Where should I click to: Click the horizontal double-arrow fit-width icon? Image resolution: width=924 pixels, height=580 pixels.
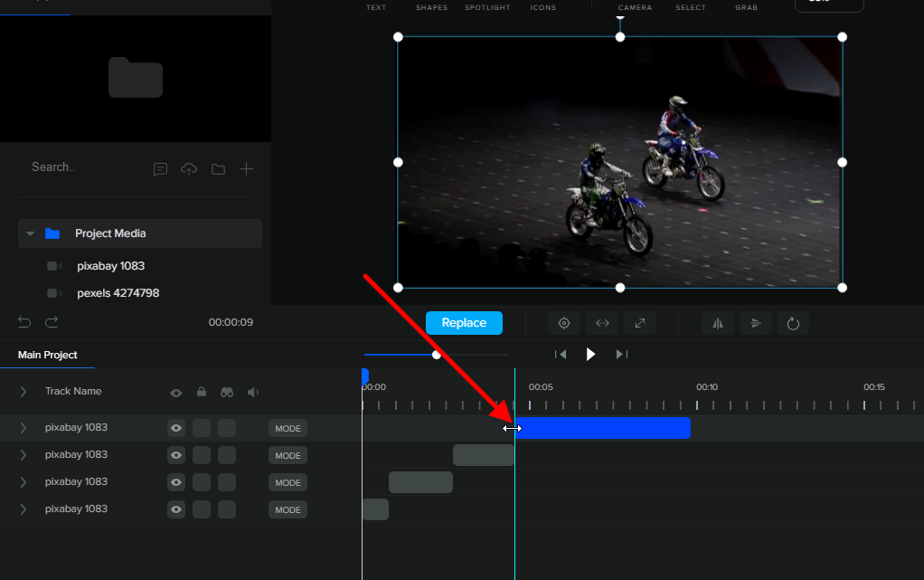(x=602, y=323)
